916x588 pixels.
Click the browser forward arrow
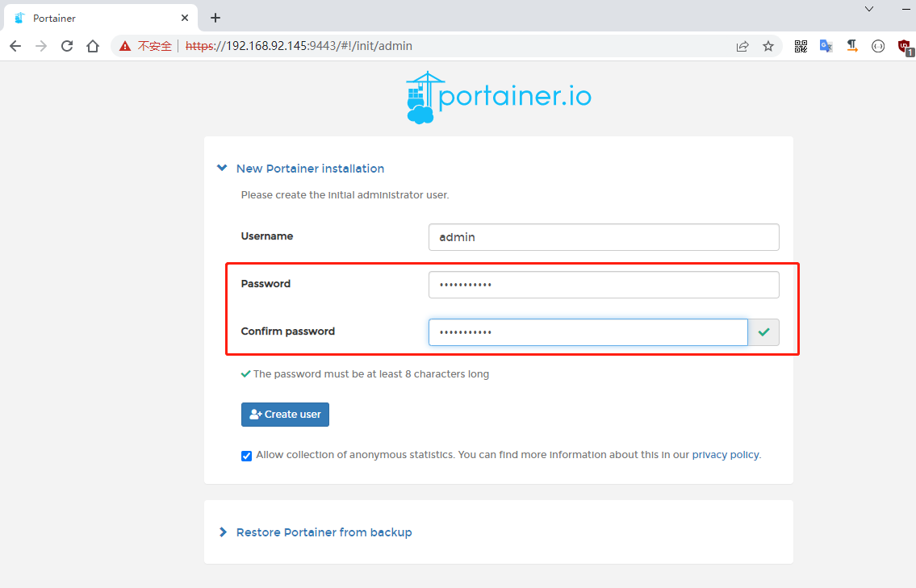[x=41, y=46]
